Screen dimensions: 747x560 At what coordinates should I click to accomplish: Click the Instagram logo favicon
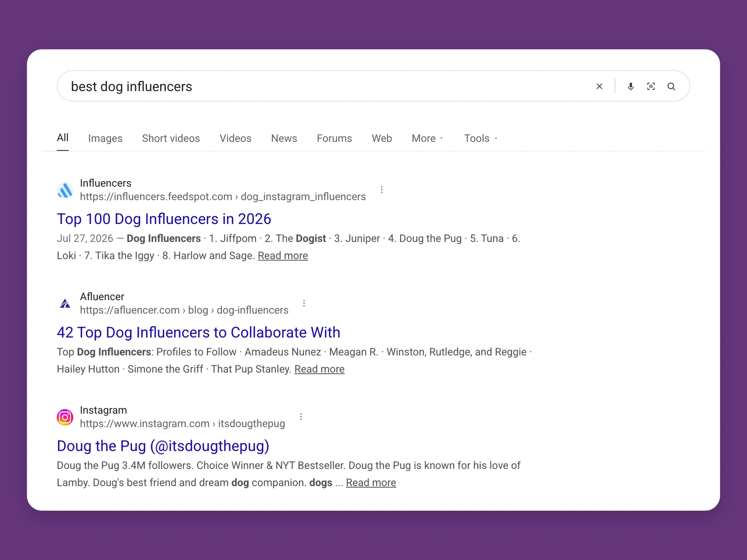click(x=65, y=417)
